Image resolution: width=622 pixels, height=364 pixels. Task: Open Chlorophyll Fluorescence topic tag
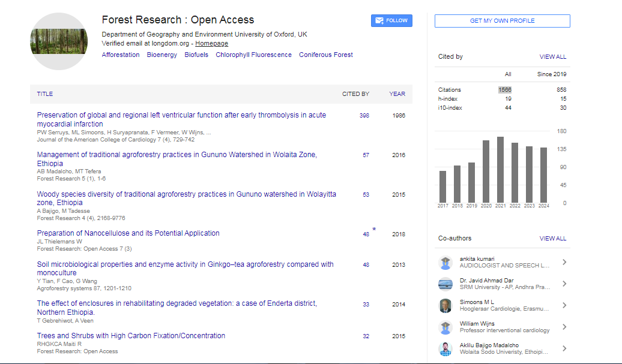click(253, 55)
